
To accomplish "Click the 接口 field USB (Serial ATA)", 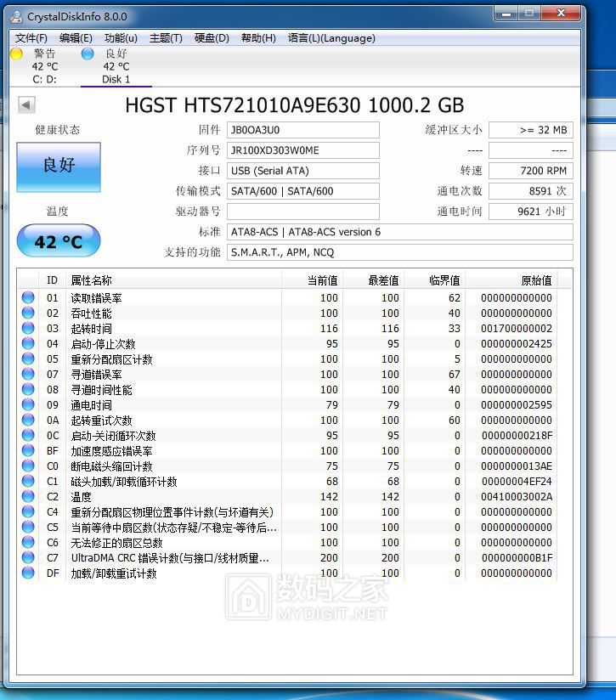I will (x=303, y=171).
